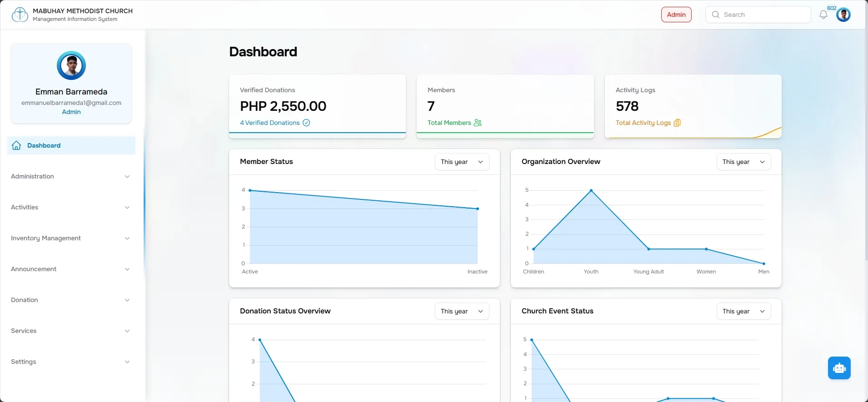
Task: Click the church logo icon
Action: 20,15
